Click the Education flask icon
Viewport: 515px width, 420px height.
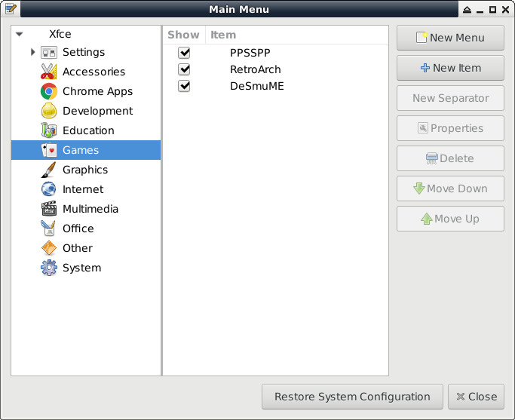pos(48,130)
